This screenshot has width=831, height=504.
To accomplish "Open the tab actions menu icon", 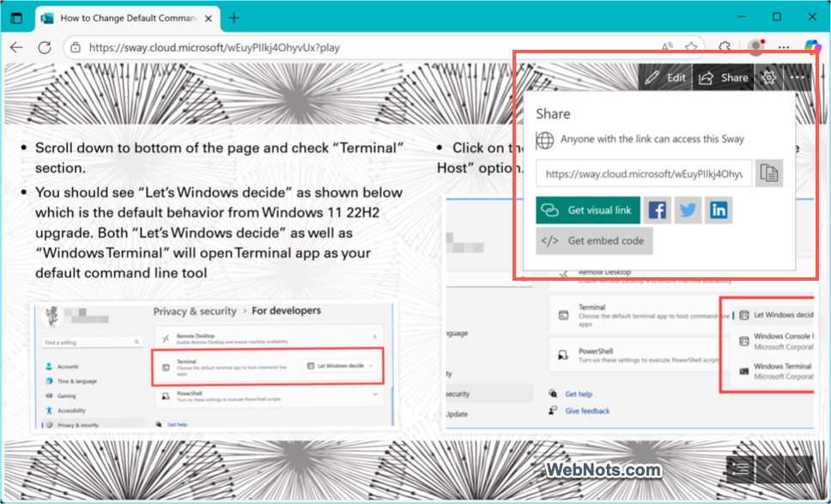I will coord(17,18).
